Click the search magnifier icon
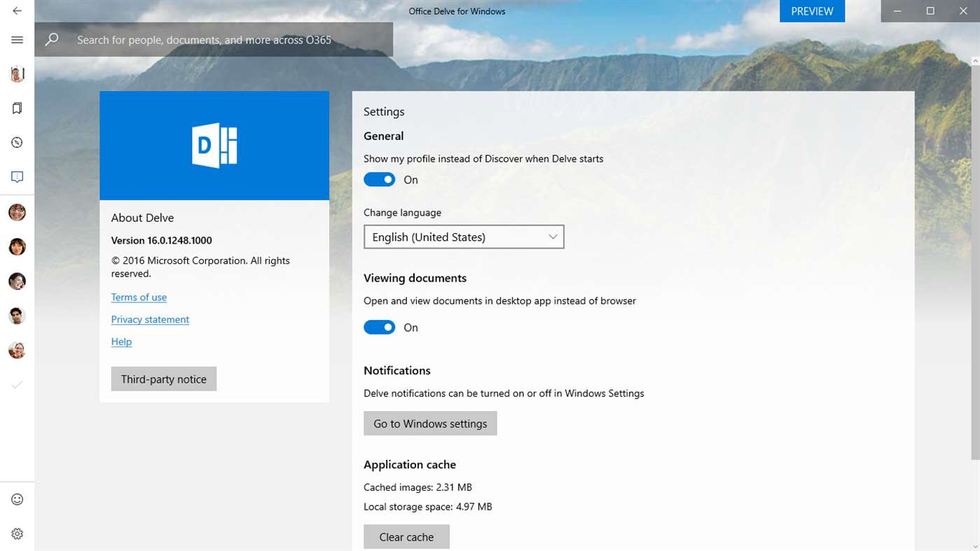Screen dimensions: 980x551 pos(52,40)
